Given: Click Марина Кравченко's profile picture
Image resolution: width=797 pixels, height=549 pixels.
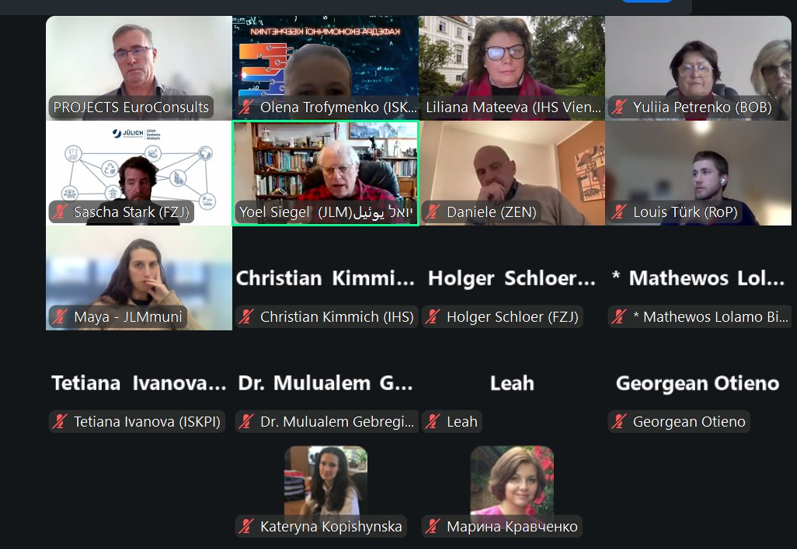Looking at the screenshot, I should 512,481.
